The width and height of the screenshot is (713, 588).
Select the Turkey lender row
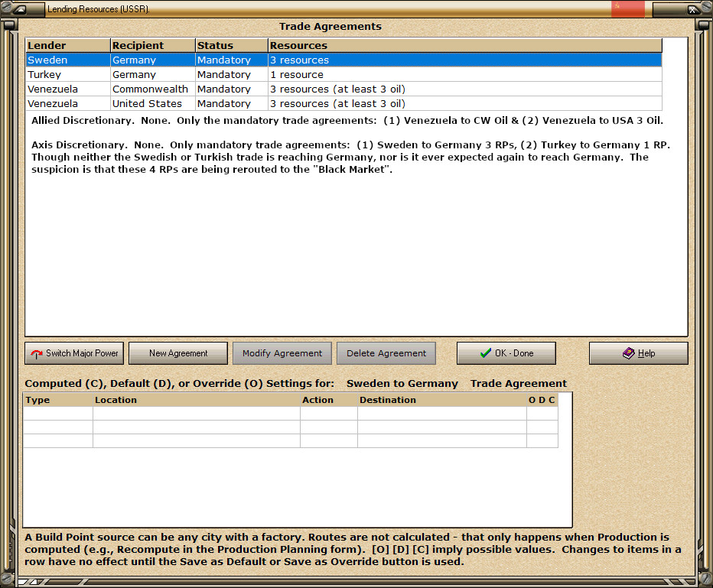343,74
